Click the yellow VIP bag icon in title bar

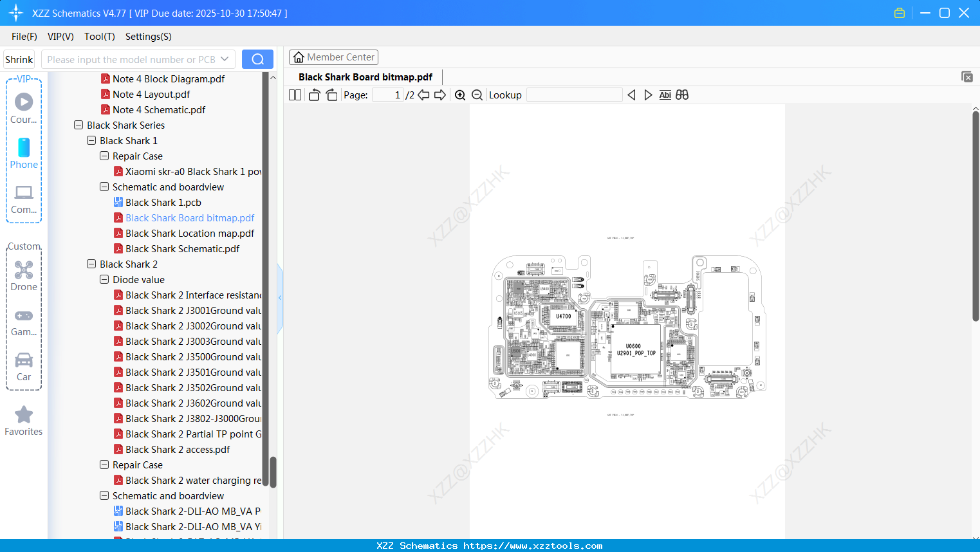coord(900,13)
